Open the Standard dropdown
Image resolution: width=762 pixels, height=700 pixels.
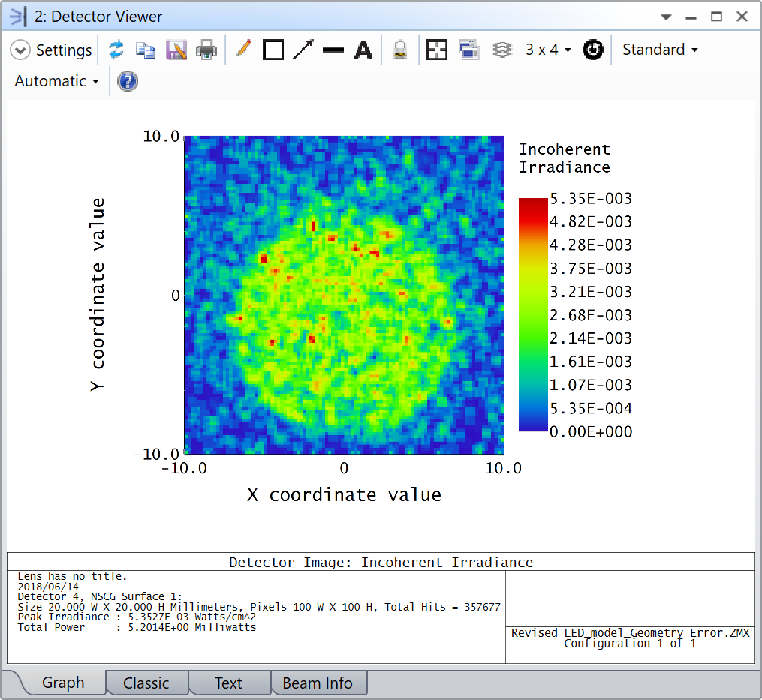pos(660,50)
